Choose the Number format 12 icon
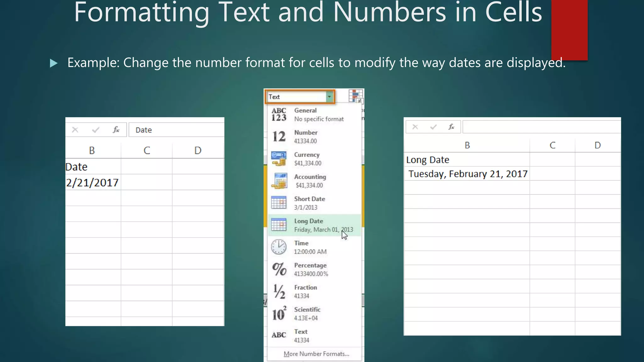 [279, 137]
